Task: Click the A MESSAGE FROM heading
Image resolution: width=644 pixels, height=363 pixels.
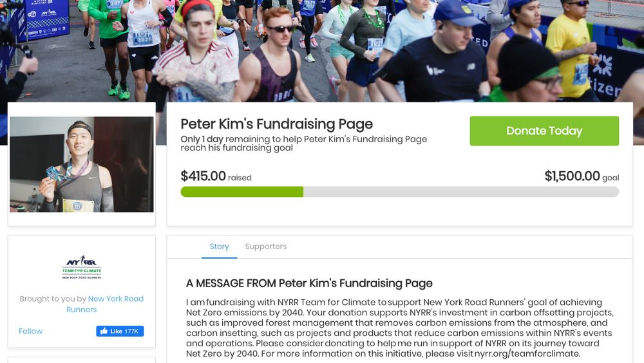Action: [309, 283]
